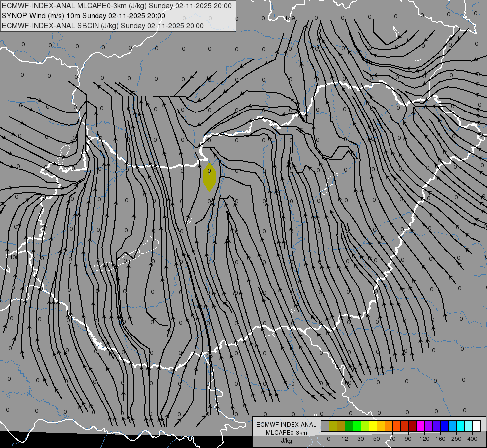Viewport: 487px width, 448px height.
Task: Click the legend title ECMWF-INDEX-ANAL
Action: pos(287,425)
